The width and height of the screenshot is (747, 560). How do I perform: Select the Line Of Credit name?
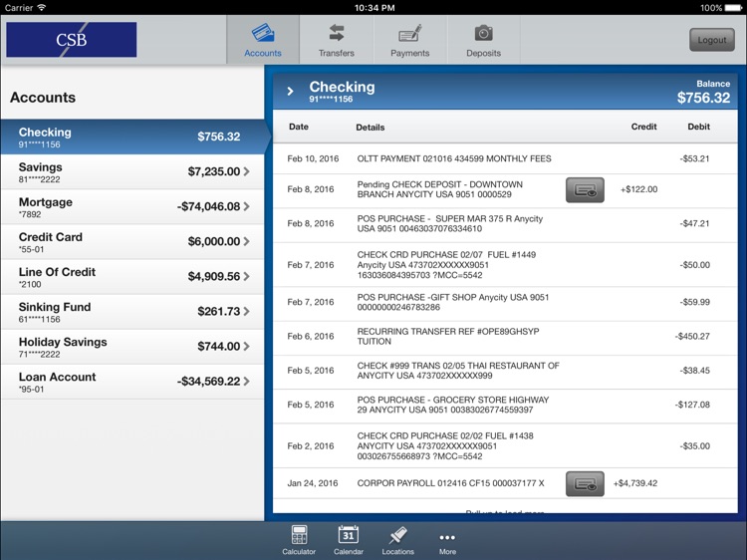[57, 272]
